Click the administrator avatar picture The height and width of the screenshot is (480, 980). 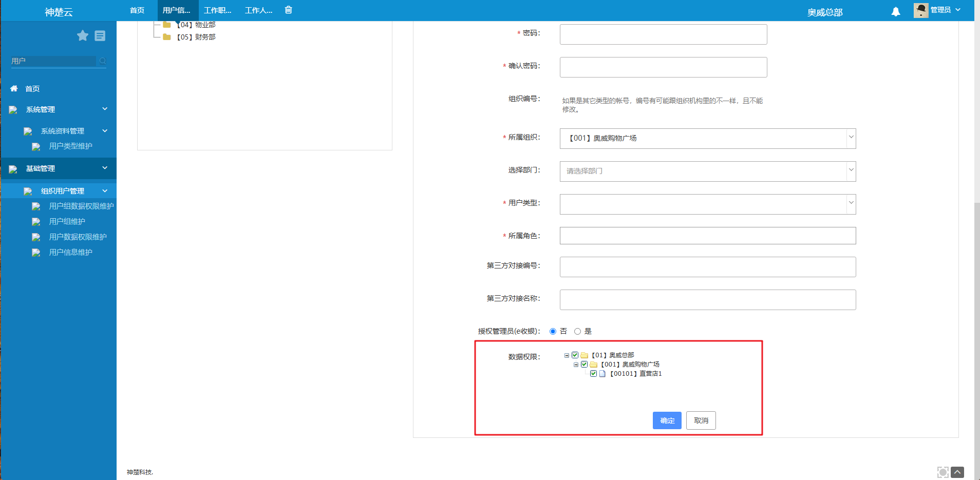(921, 10)
